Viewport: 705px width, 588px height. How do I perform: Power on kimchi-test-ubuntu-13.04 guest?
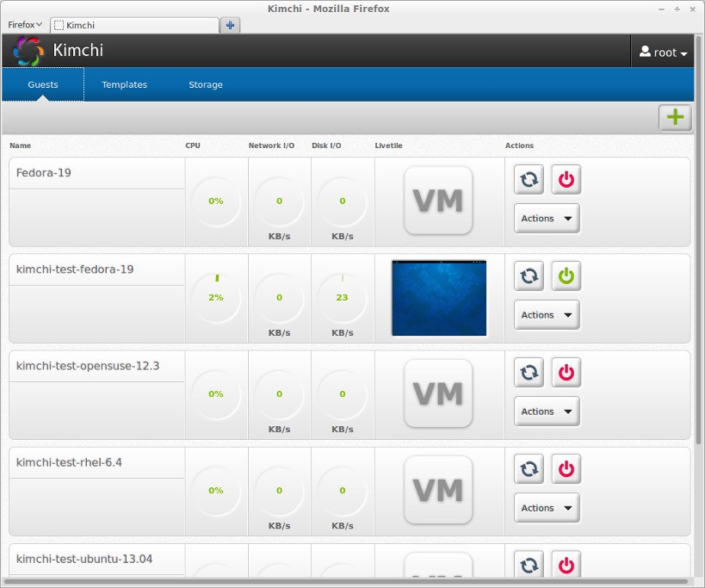566,564
